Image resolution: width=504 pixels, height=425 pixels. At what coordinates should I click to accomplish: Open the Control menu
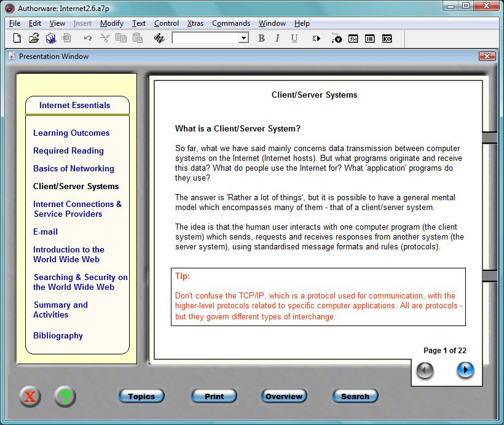[x=166, y=23]
